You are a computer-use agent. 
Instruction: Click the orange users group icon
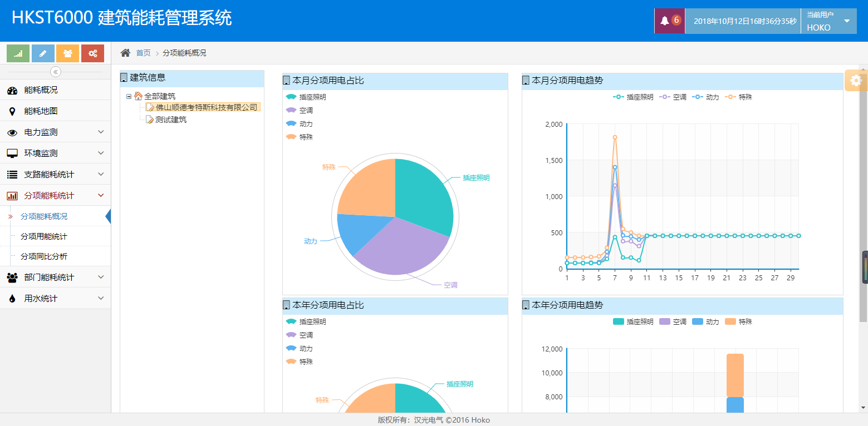point(68,53)
